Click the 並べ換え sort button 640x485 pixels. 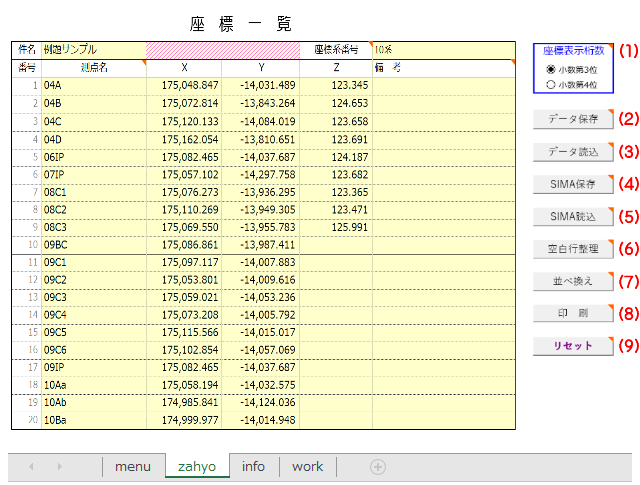tap(573, 281)
